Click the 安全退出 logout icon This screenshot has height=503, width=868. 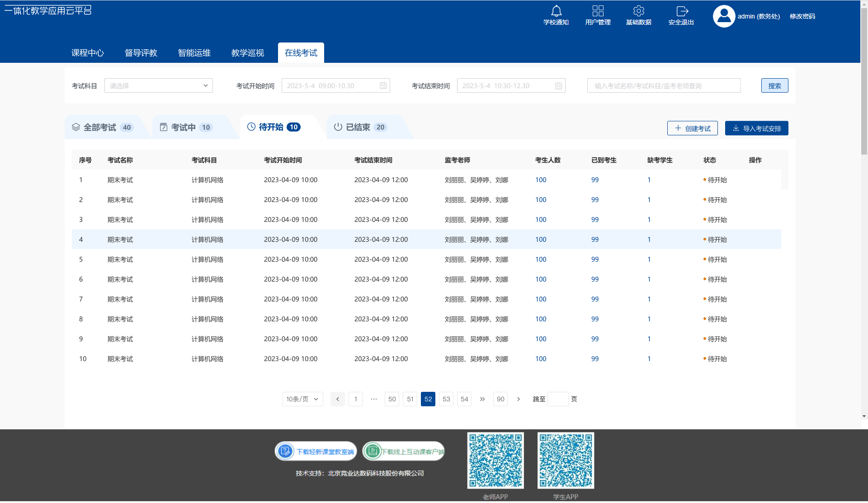point(682,11)
